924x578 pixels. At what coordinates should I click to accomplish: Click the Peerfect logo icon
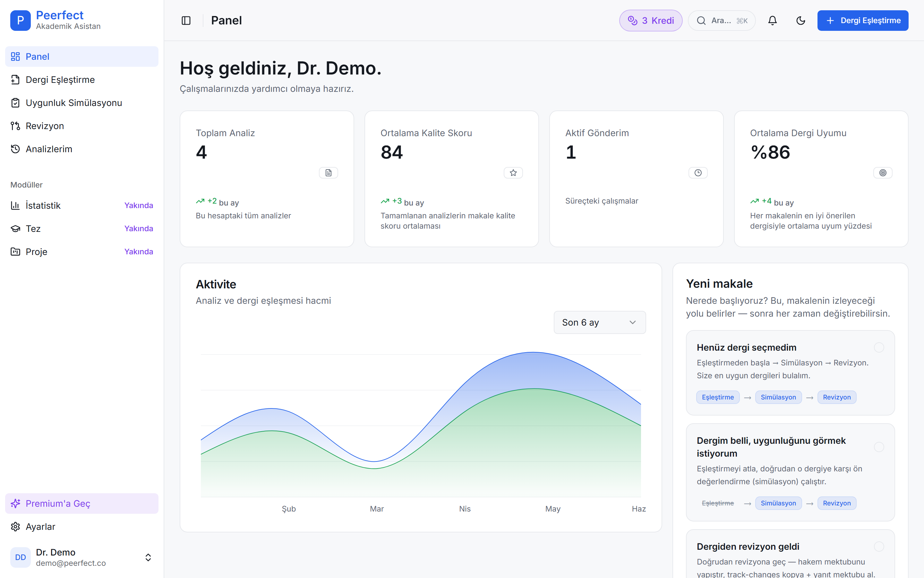[20, 20]
